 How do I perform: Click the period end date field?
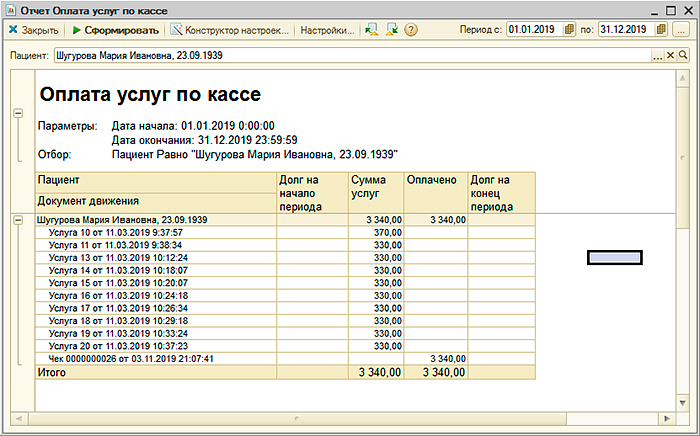tap(625, 30)
